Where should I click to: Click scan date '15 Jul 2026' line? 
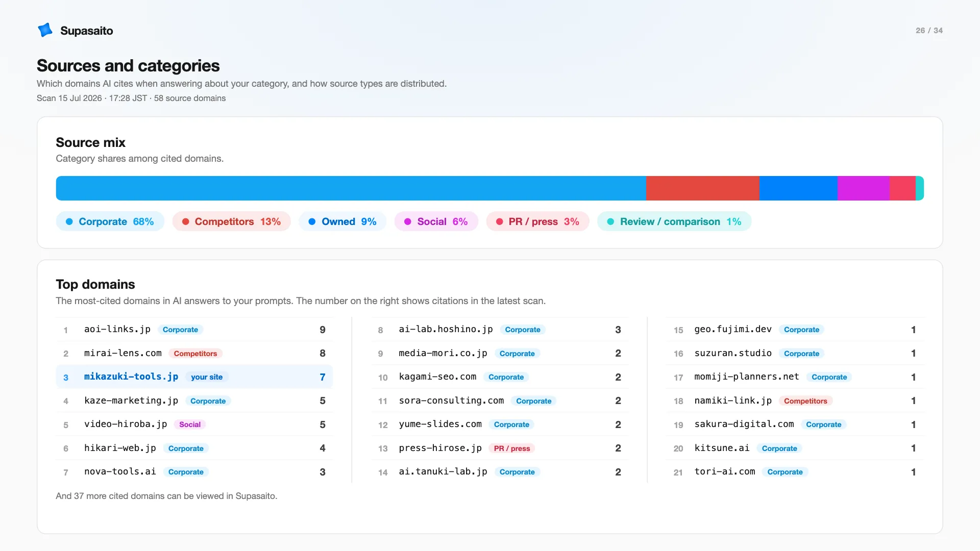tap(131, 98)
